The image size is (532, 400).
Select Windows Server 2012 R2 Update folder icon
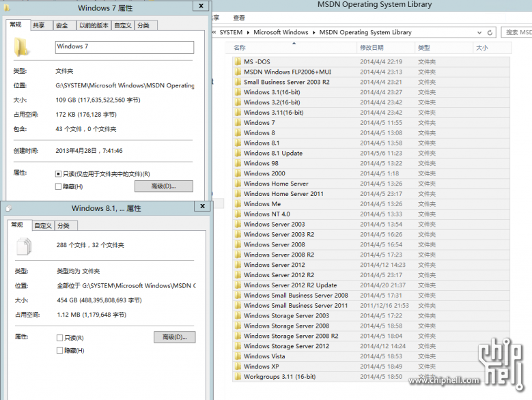pos(238,285)
